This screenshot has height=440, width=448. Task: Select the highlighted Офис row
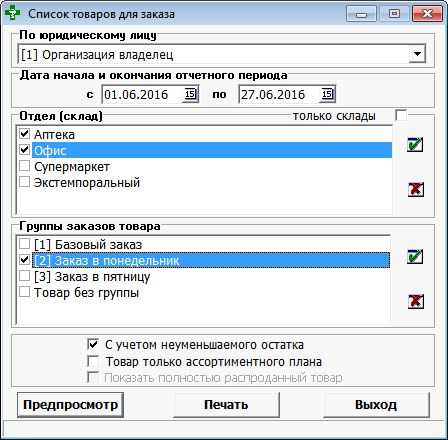(x=212, y=150)
